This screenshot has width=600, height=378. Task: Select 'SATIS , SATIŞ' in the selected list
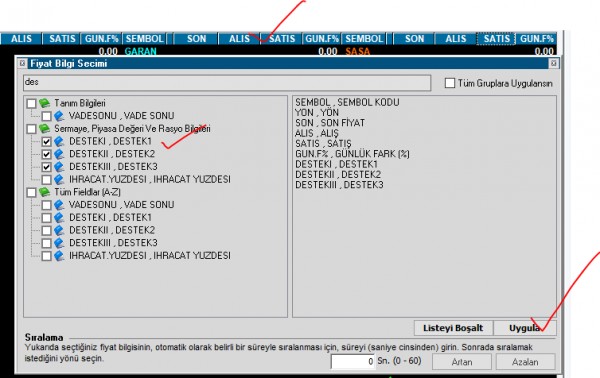click(x=323, y=143)
